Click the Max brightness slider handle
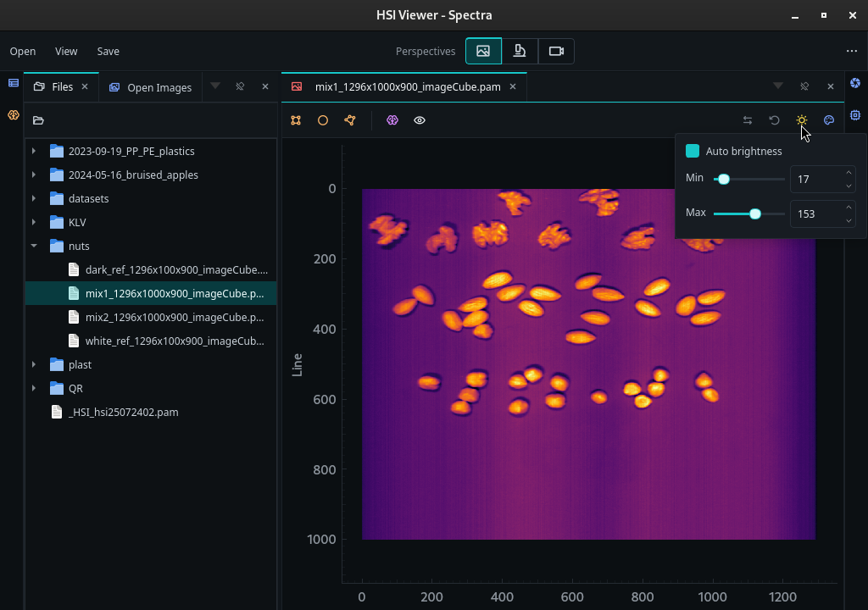Image resolution: width=868 pixels, height=610 pixels. [755, 213]
